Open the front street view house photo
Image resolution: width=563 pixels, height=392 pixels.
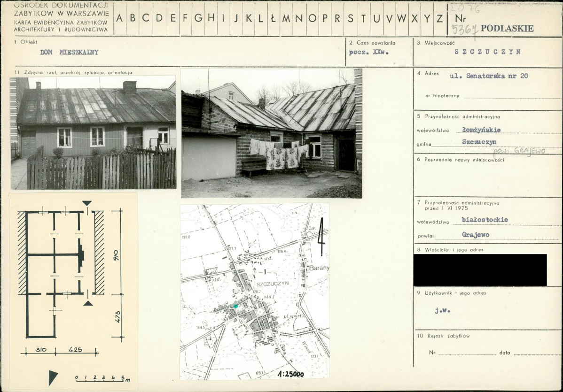[93, 132]
